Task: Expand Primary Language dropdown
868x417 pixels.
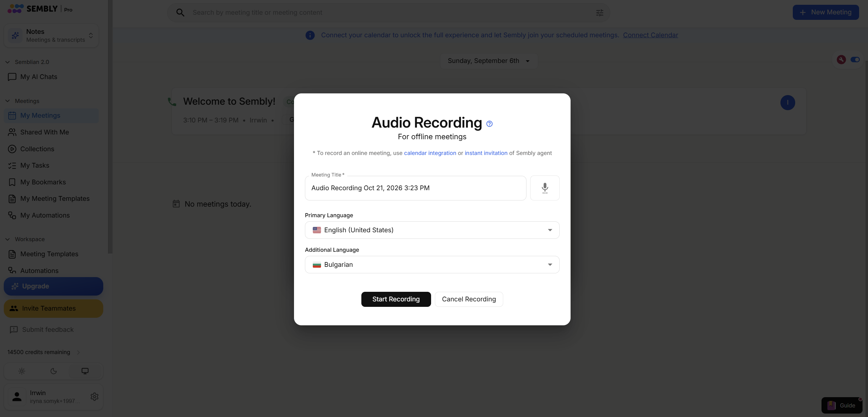Action: (x=432, y=230)
